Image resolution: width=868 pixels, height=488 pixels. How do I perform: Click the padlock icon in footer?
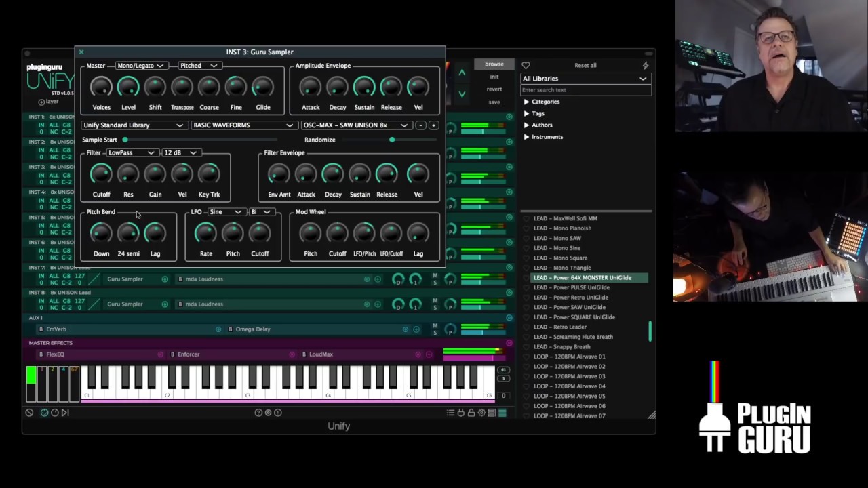coord(471,412)
